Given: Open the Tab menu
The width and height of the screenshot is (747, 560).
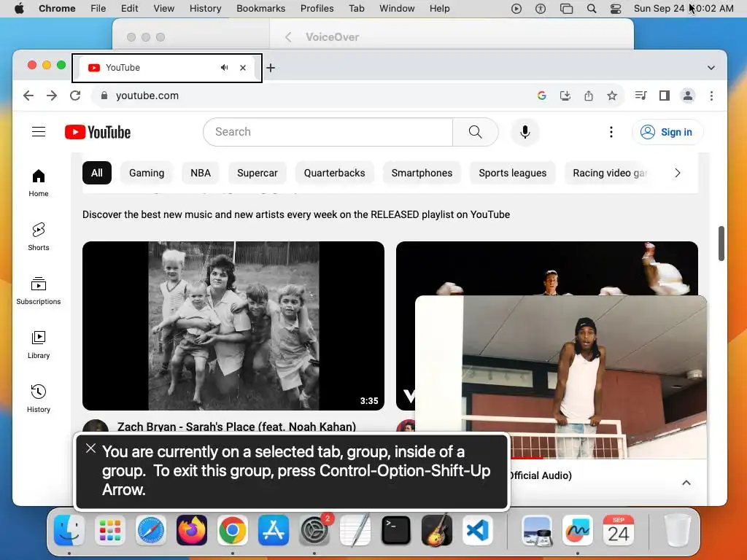Looking at the screenshot, I should click(x=356, y=9).
